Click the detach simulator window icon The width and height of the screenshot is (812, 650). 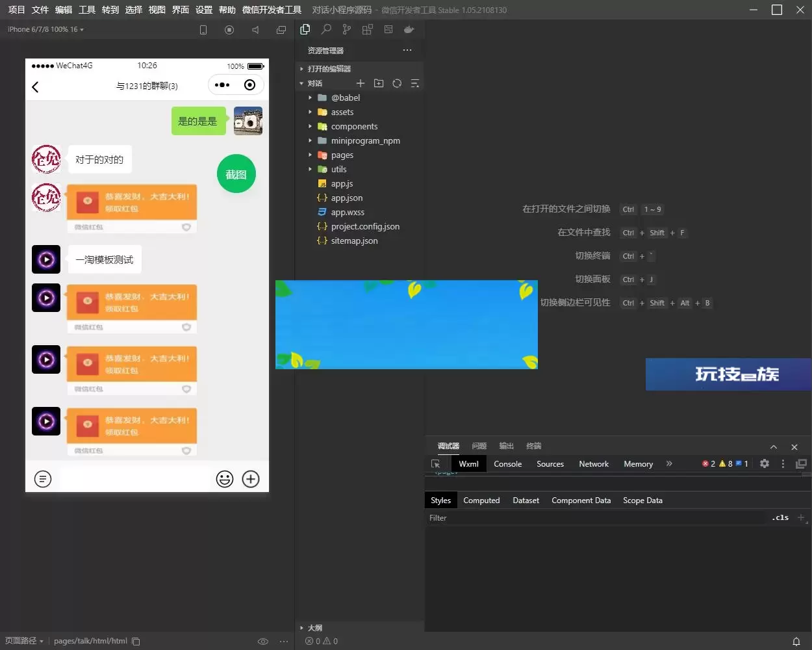tap(281, 30)
